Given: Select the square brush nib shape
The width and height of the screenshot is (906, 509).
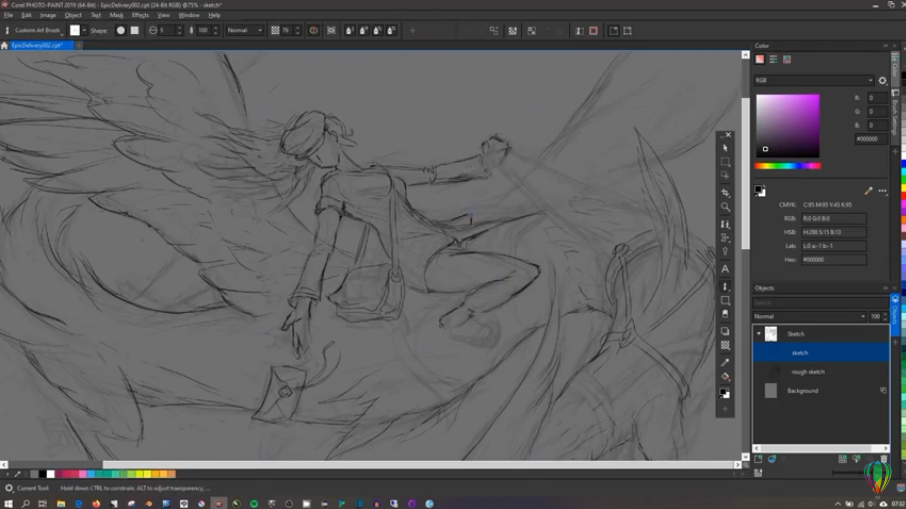Looking at the screenshot, I should [x=135, y=31].
